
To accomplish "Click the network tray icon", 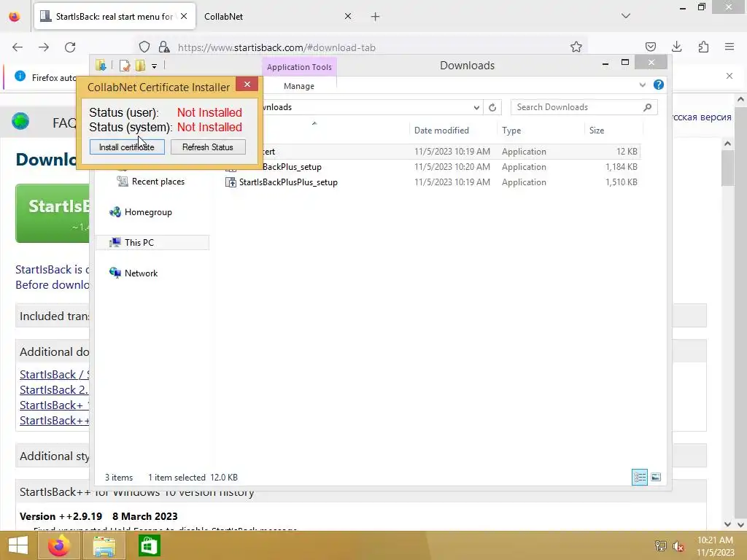I will click(x=661, y=546).
